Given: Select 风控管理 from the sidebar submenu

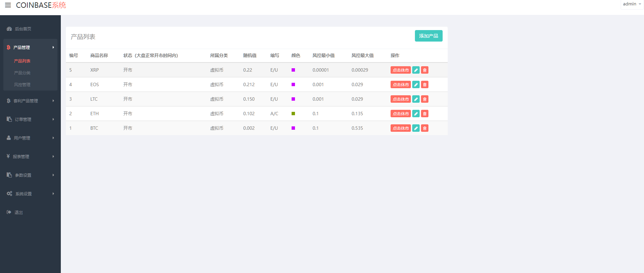Looking at the screenshot, I should click(x=22, y=84).
